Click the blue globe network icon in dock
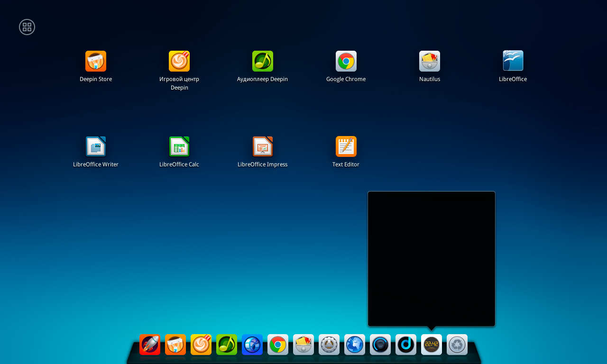 pos(355,345)
